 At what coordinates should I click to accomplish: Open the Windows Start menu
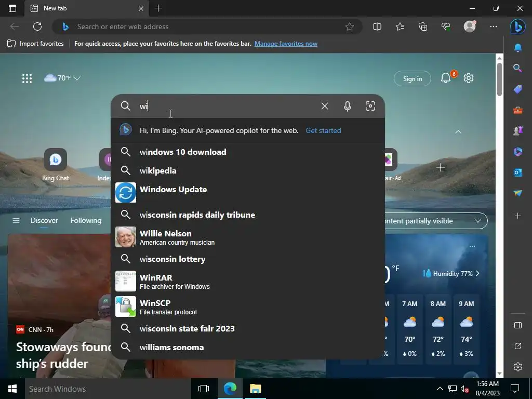point(12,389)
